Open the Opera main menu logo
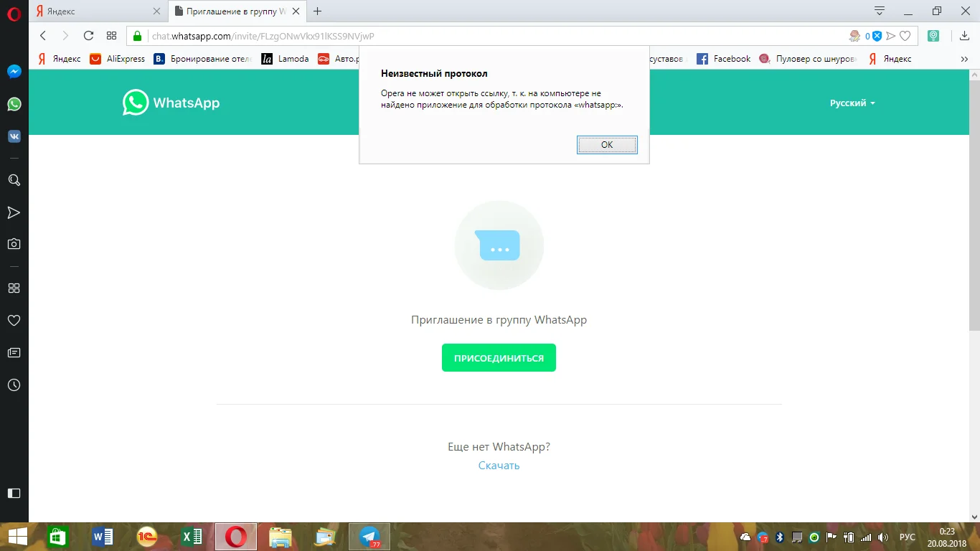Screen dimensions: 980x551 (14, 14)
